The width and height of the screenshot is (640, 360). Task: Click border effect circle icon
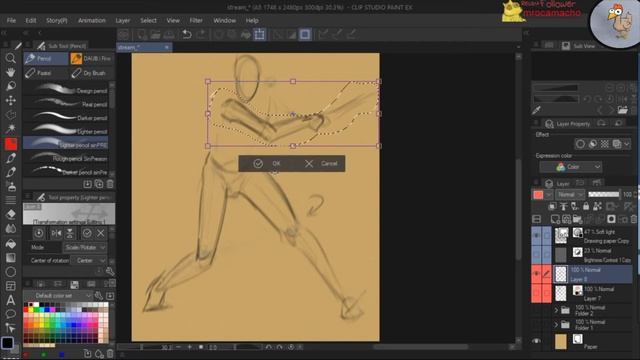pyautogui.click(x=580, y=144)
